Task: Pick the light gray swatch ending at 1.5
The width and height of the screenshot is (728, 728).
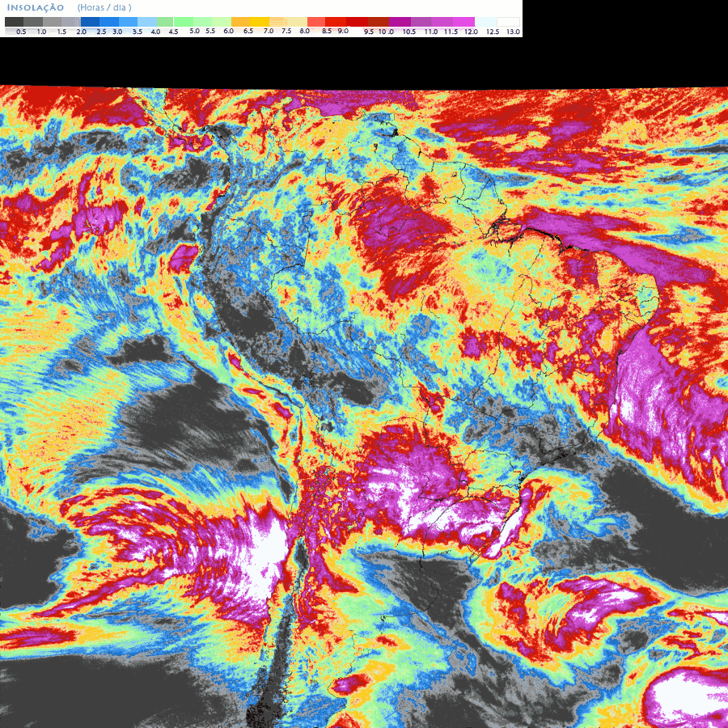Action: tap(52, 22)
